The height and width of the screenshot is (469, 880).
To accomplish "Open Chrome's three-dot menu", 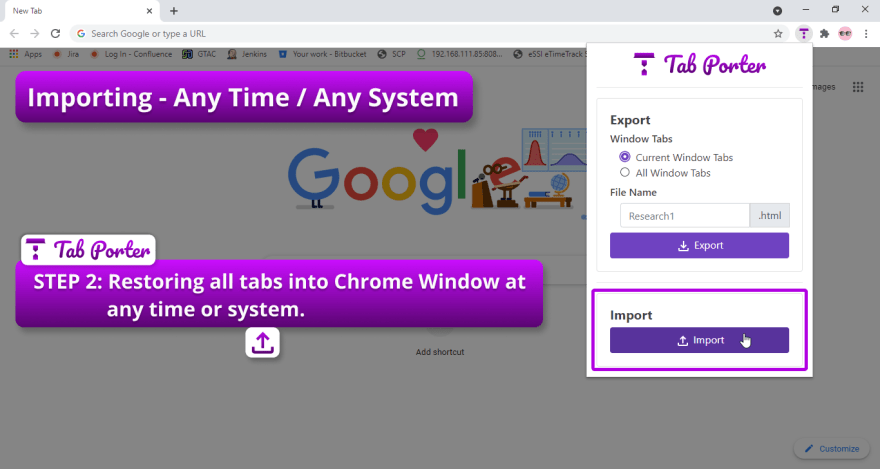I will point(866,34).
